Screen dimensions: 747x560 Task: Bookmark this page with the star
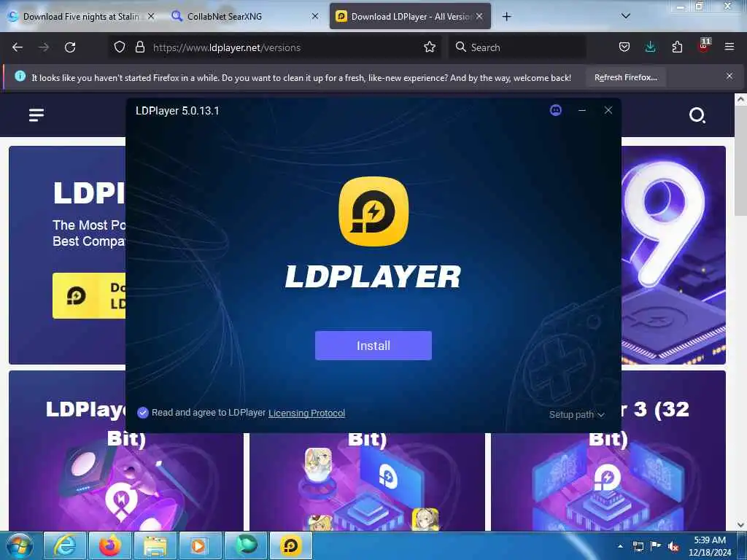pos(430,47)
